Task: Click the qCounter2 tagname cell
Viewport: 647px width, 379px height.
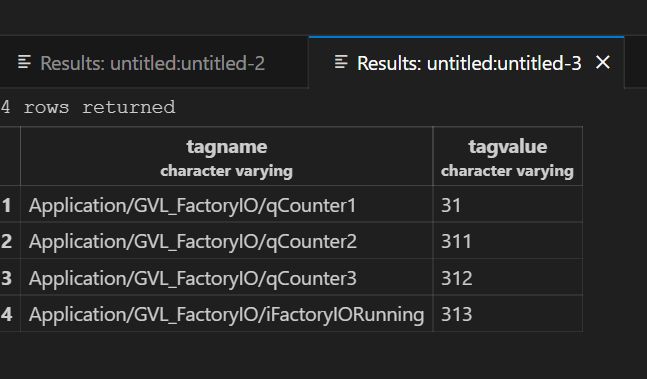Action: pos(227,241)
